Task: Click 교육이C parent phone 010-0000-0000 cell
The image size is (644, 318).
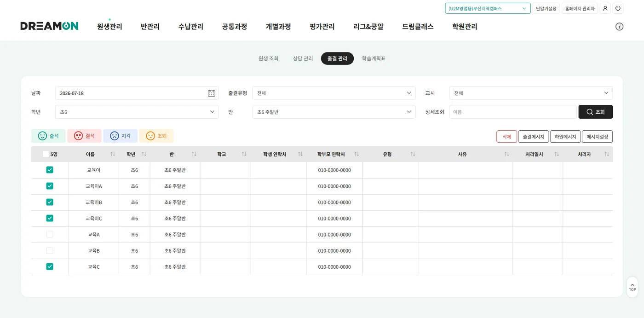Action: (334, 219)
